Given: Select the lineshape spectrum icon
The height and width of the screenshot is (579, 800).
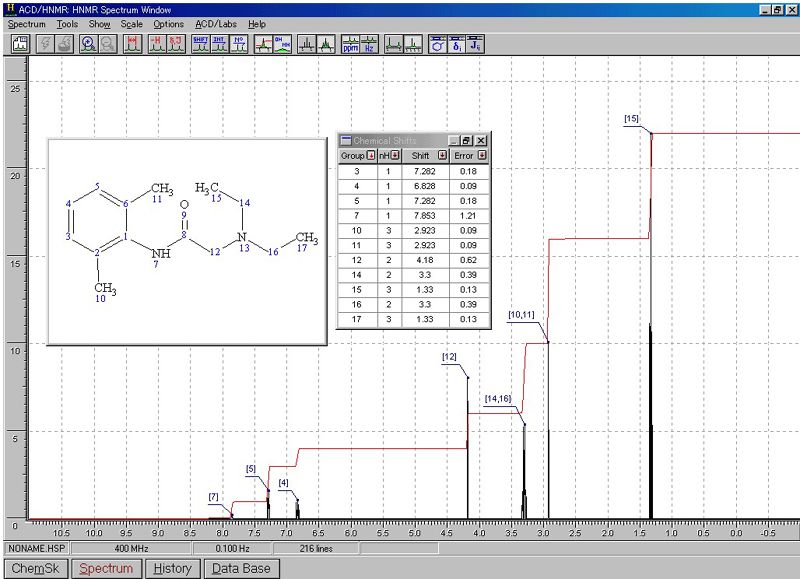Looking at the screenshot, I should click(326, 44).
